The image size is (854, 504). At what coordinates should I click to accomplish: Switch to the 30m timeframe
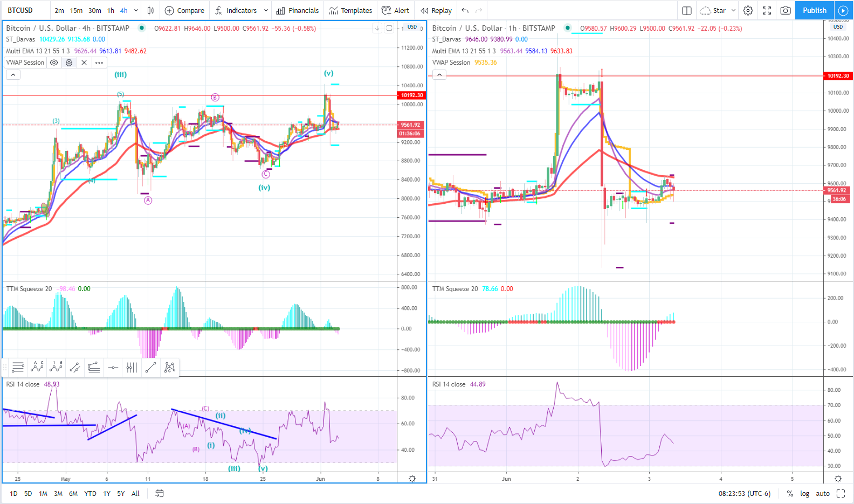(x=95, y=10)
